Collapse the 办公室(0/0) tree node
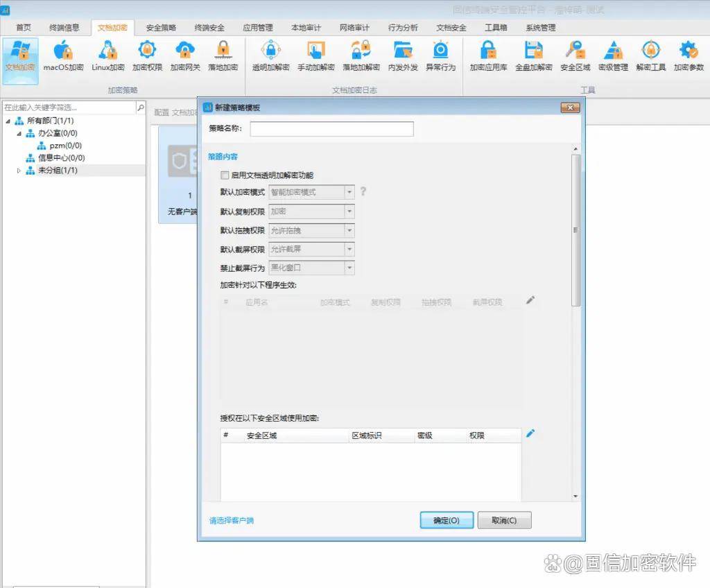710x588 pixels. point(19,133)
